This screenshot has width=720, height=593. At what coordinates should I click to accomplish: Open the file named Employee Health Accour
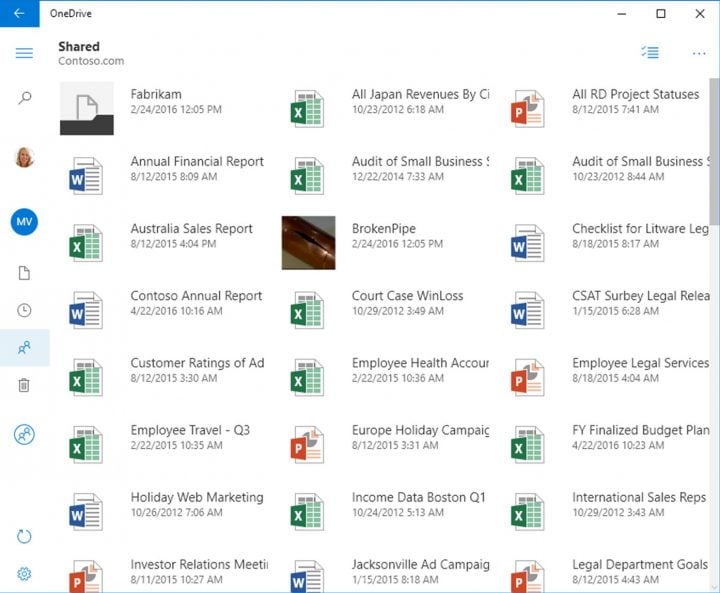point(421,363)
